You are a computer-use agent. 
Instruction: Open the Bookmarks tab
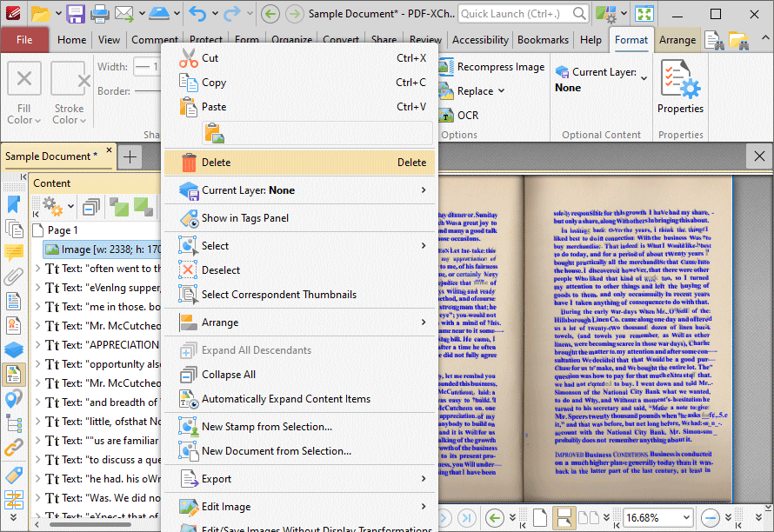pos(543,40)
